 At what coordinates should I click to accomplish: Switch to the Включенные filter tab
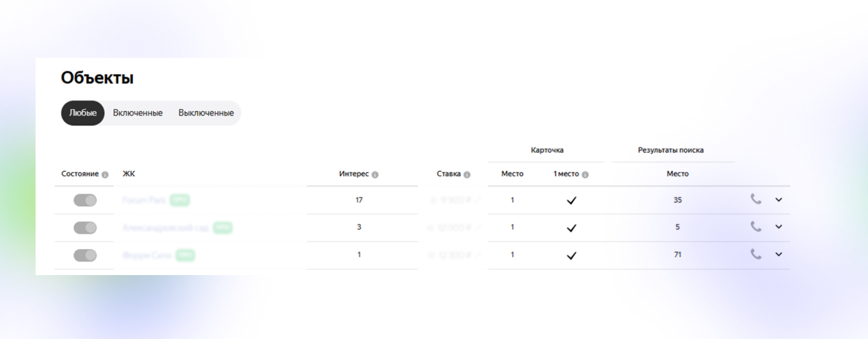(137, 113)
